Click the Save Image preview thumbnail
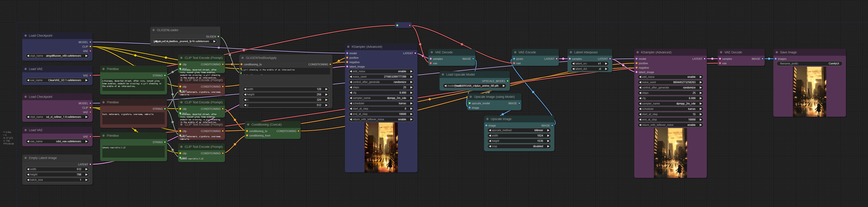Screen dimensions: 868x207 click(809, 92)
